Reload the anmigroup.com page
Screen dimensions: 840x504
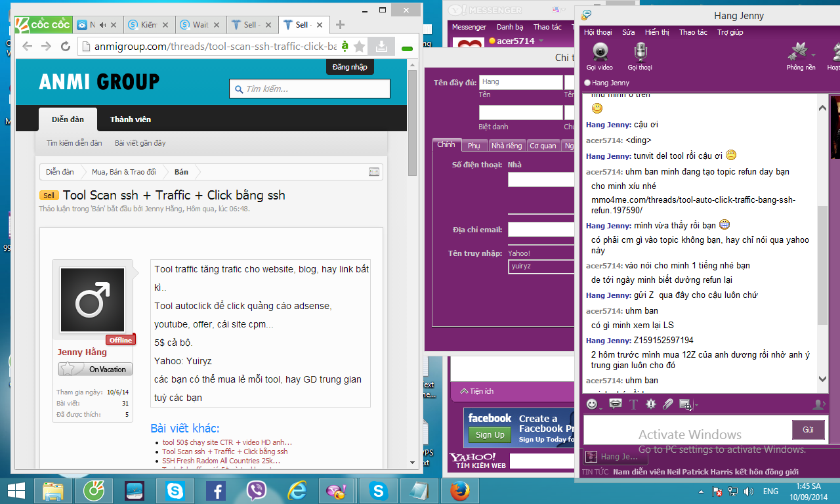[x=65, y=46]
